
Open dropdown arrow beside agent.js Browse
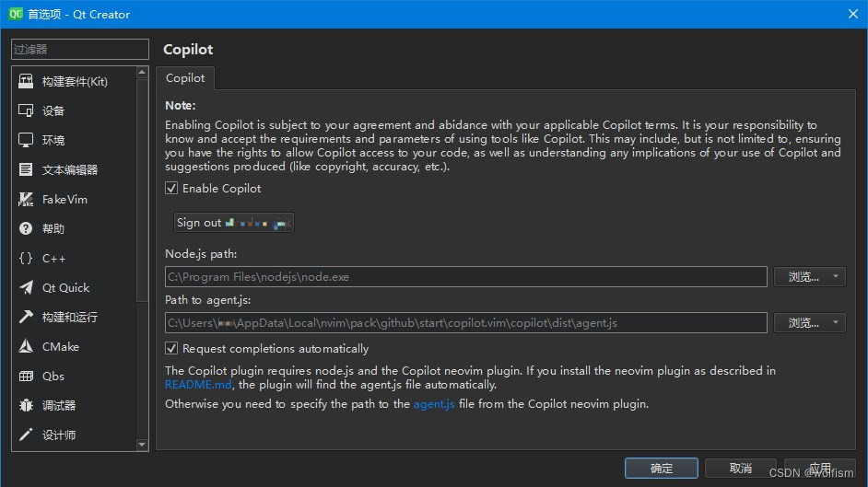[836, 321]
